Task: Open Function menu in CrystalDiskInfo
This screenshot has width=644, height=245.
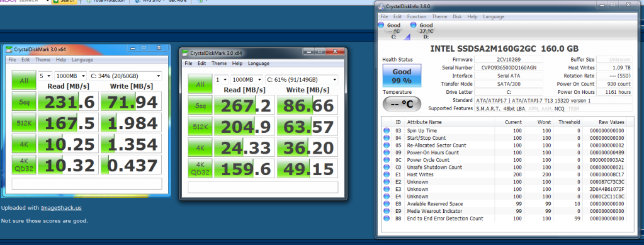Action: pos(417,17)
